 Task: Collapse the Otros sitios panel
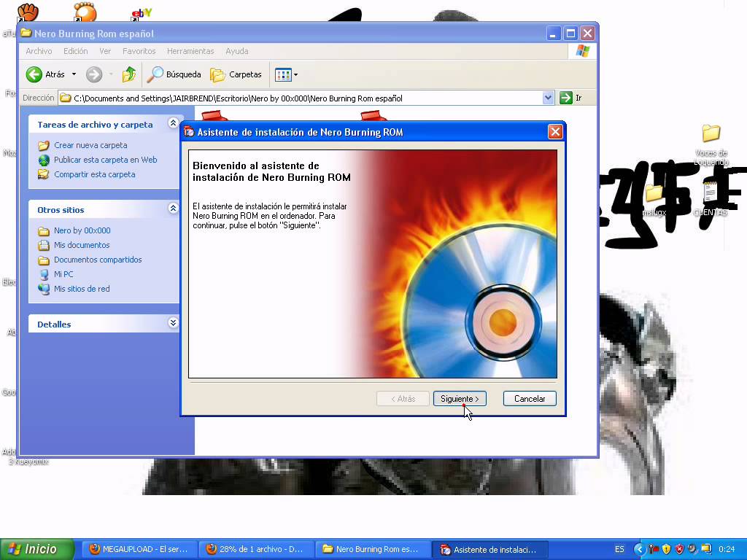(x=173, y=209)
